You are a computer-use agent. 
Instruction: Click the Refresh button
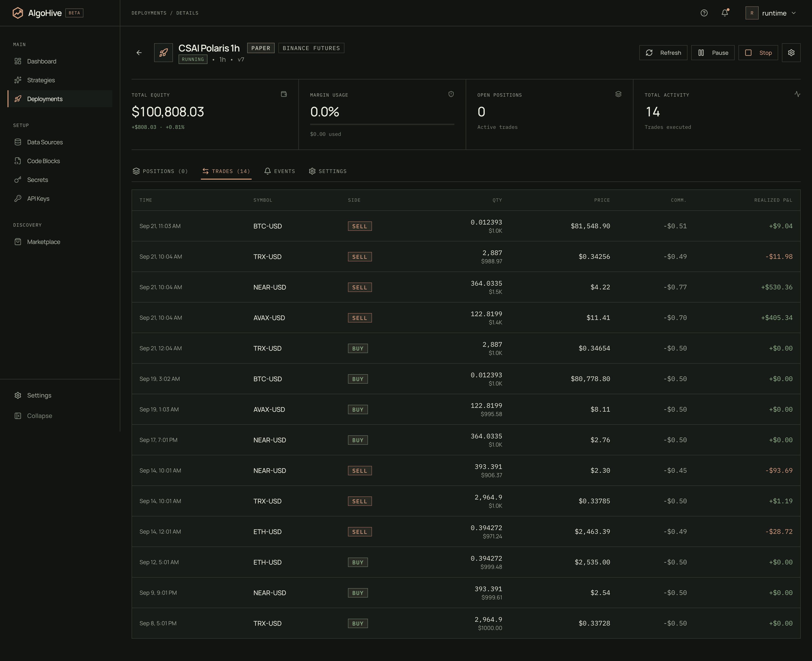(663, 53)
